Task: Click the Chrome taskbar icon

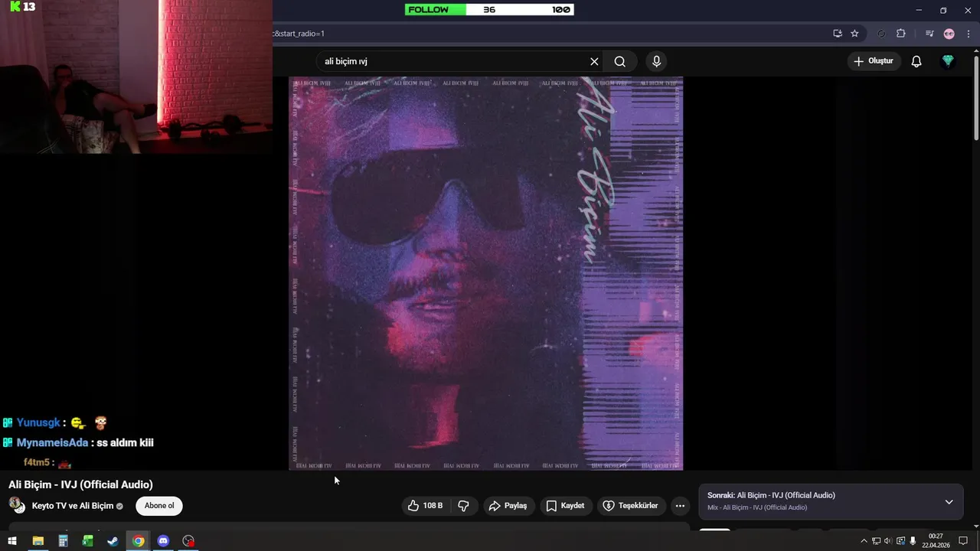Action: click(x=138, y=541)
